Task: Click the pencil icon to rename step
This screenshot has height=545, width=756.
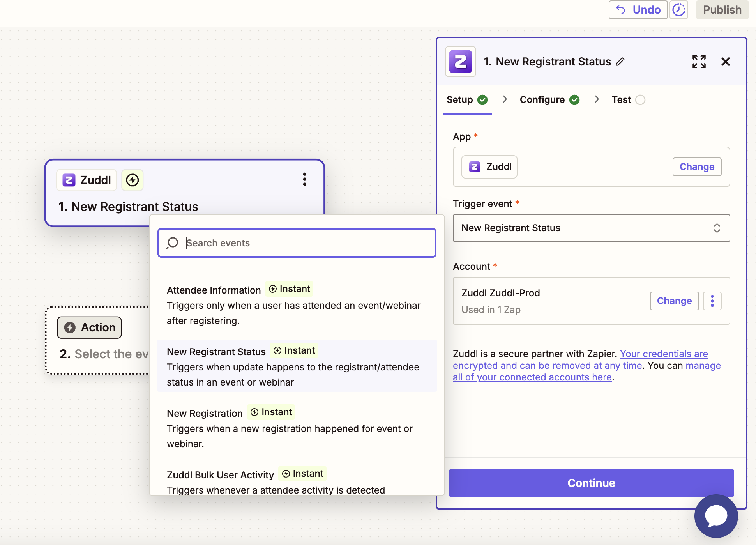Action: 620,62
